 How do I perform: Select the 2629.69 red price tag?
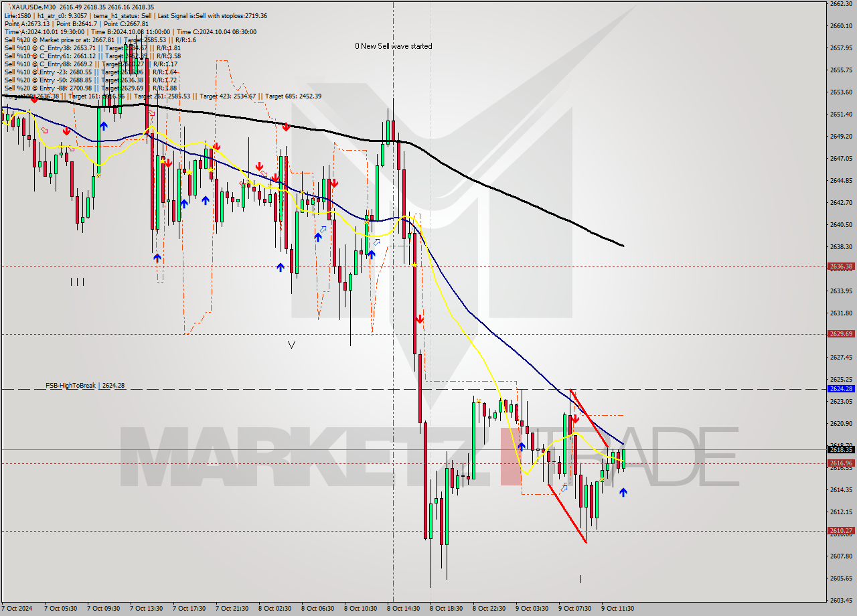840,334
